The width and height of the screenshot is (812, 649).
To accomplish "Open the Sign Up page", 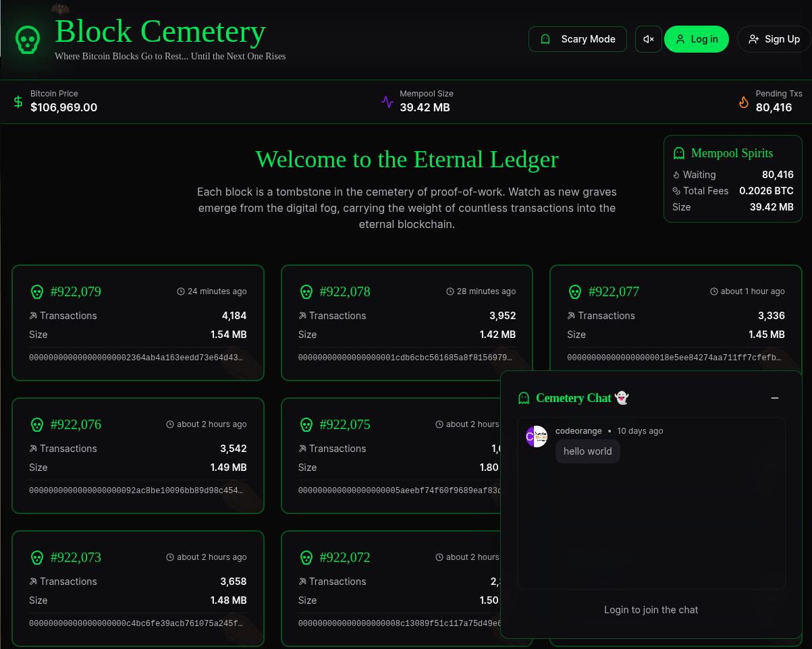I will (774, 39).
